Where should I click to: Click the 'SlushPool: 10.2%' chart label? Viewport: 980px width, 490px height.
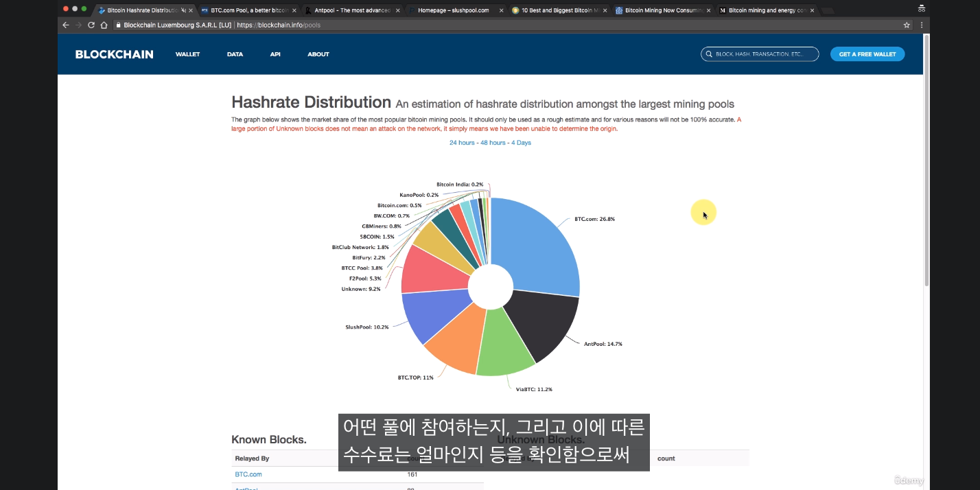367,327
